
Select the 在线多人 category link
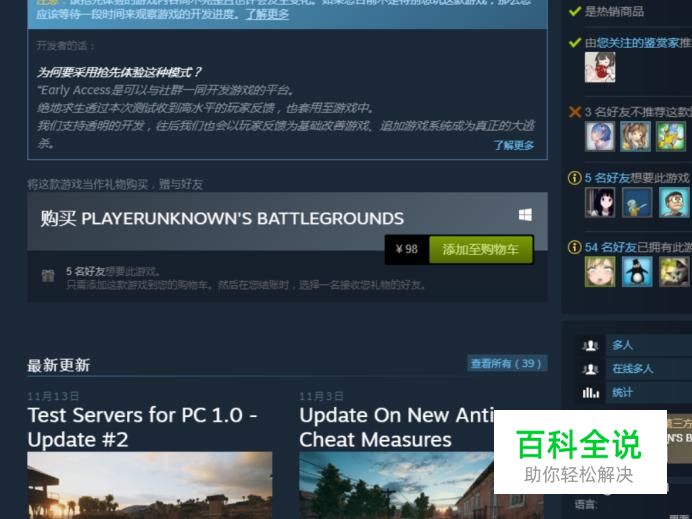pos(632,369)
